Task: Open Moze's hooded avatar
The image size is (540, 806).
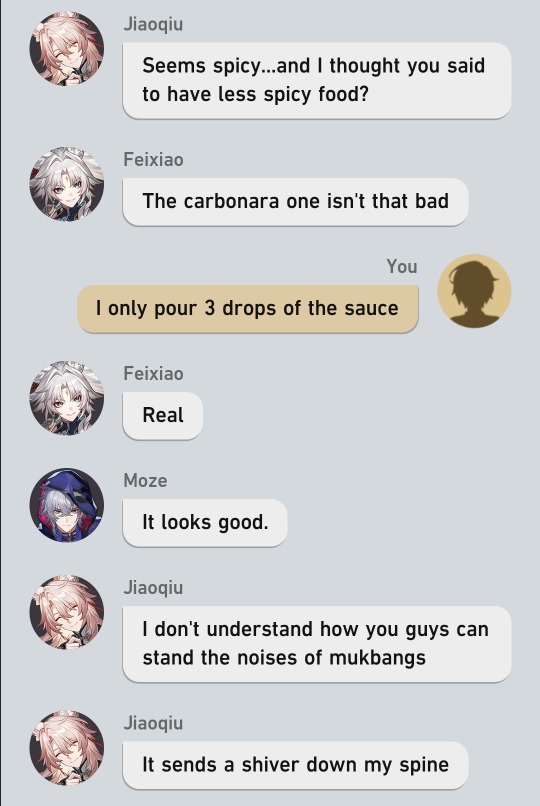Action: point(67,505)
